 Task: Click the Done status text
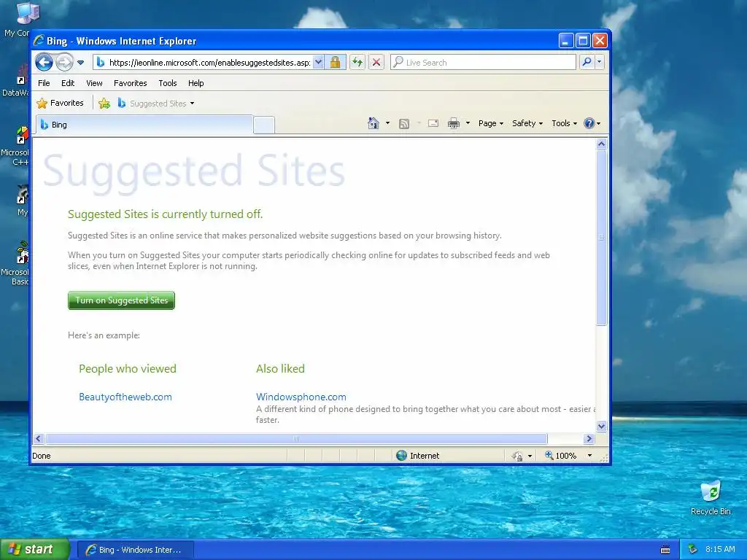[x=42, y=456]
